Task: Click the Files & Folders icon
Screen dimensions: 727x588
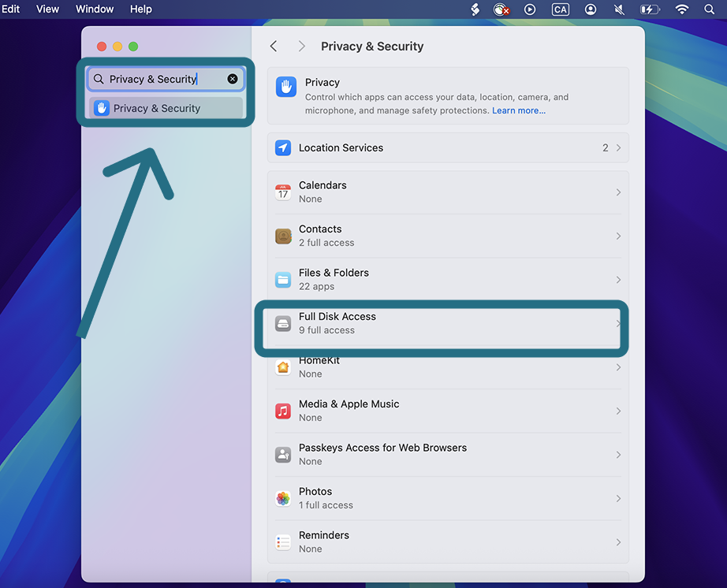Action: (283, 280)
